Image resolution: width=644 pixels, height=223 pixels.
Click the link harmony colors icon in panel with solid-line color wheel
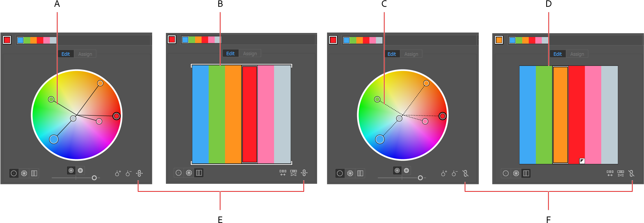pyautogui.click(x=139, y=173)
